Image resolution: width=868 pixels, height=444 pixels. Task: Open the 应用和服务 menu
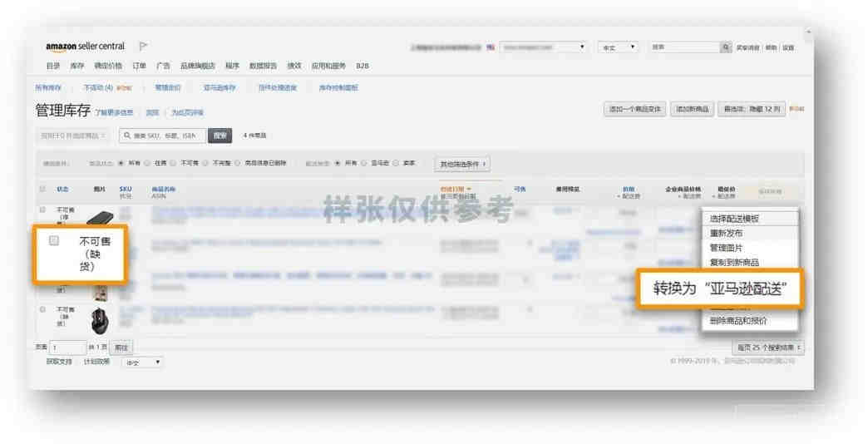[328, 66]
